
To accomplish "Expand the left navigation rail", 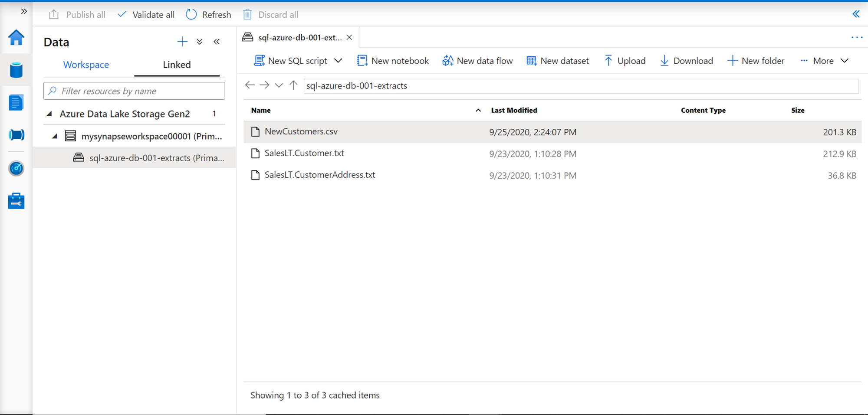I will [24, 11].
